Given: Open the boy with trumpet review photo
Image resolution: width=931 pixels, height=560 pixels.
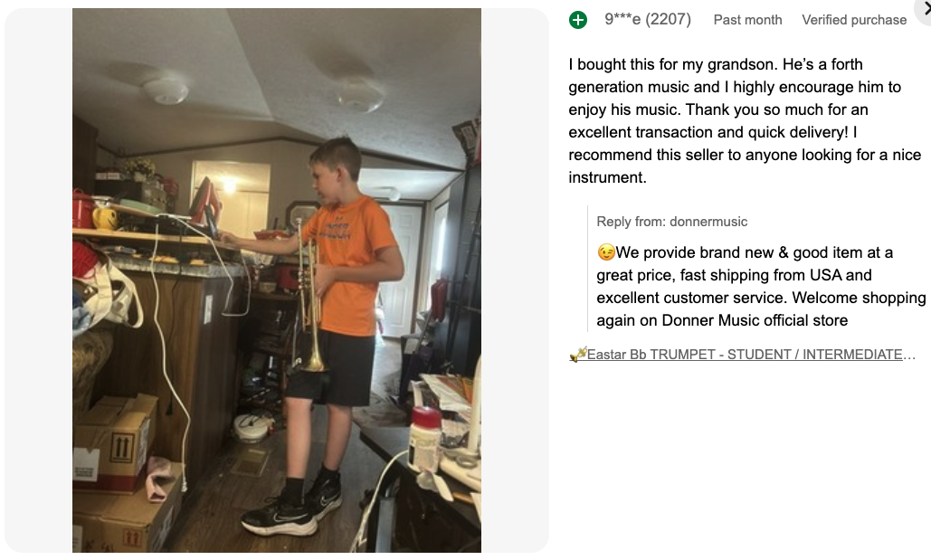Looking at the screenshot, I should (x=277, y=280).
